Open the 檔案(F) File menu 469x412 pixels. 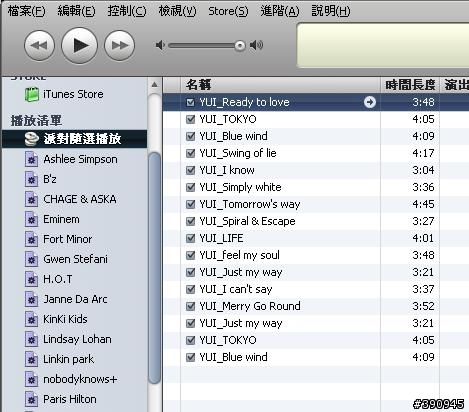pos(26,11)
